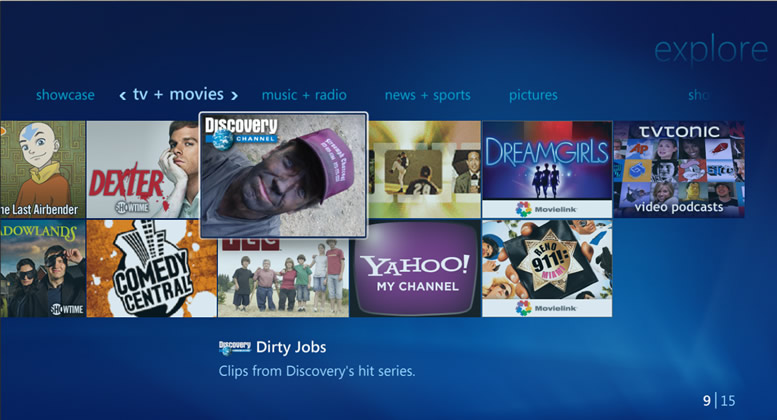
Task: Click the small Discovery logo beside Dirty Jobs
Action: (x=234, y=348)
